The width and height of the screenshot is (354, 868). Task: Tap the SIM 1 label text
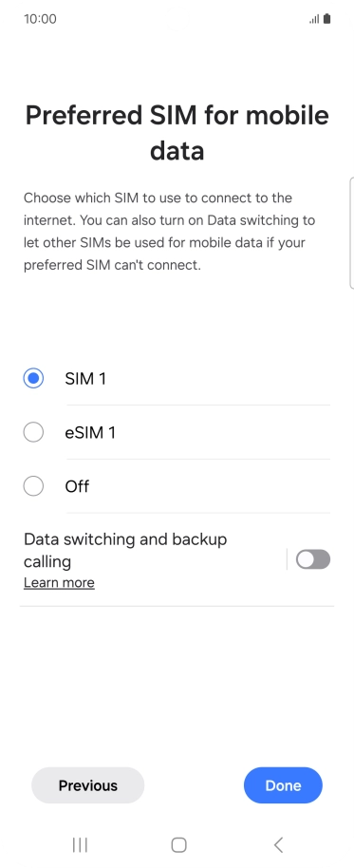85,379
